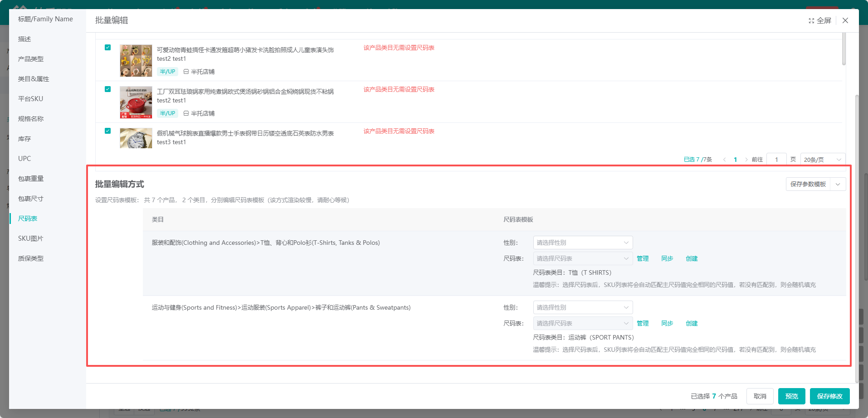Click the shop icon beside 珐琅锅 product's 半托店铺
This screenshot has width=868, height=418.
(x=186, y=113)
